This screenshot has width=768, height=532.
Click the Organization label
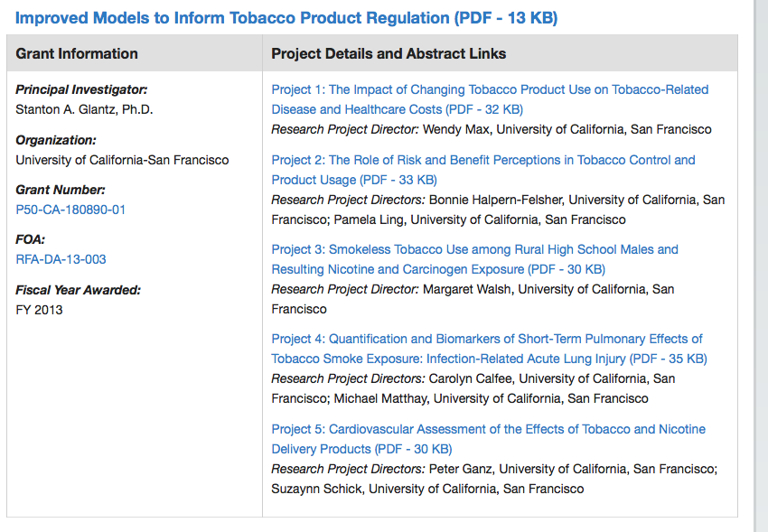point(56,140)
